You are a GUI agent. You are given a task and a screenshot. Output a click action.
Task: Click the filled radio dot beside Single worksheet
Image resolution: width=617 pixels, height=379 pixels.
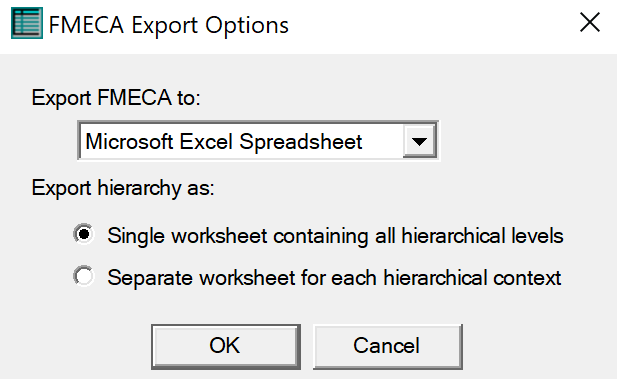[83, 234]
